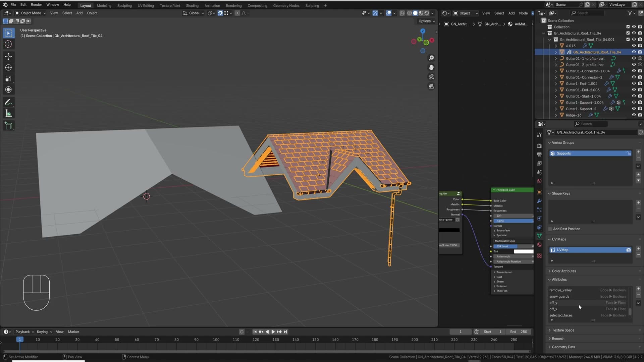Open the Modifiers wrench properties tab
Image resolution: width=644 pixels, height=362 pixels.
(539, 201)
